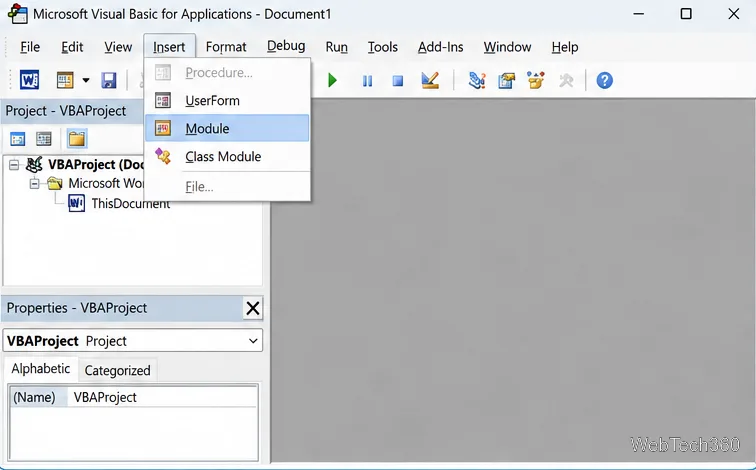Click the View Microsoft Word toolbar icon
Screen dimensions: 756x470
pos(29,80)
